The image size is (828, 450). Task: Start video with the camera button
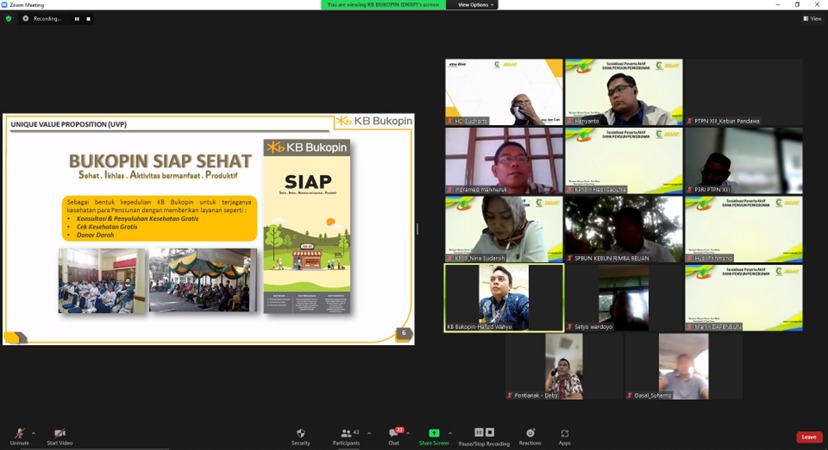59,434
